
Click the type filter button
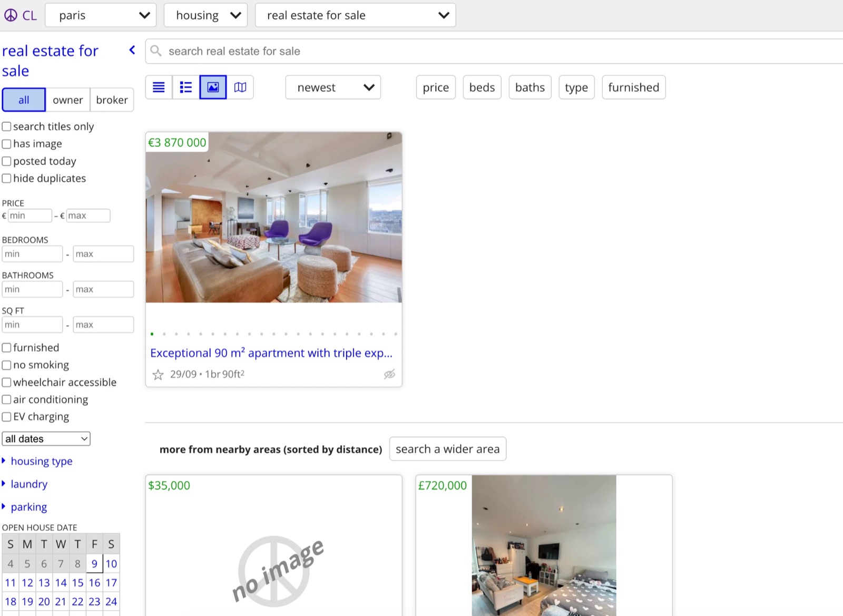tap(576, 87)
